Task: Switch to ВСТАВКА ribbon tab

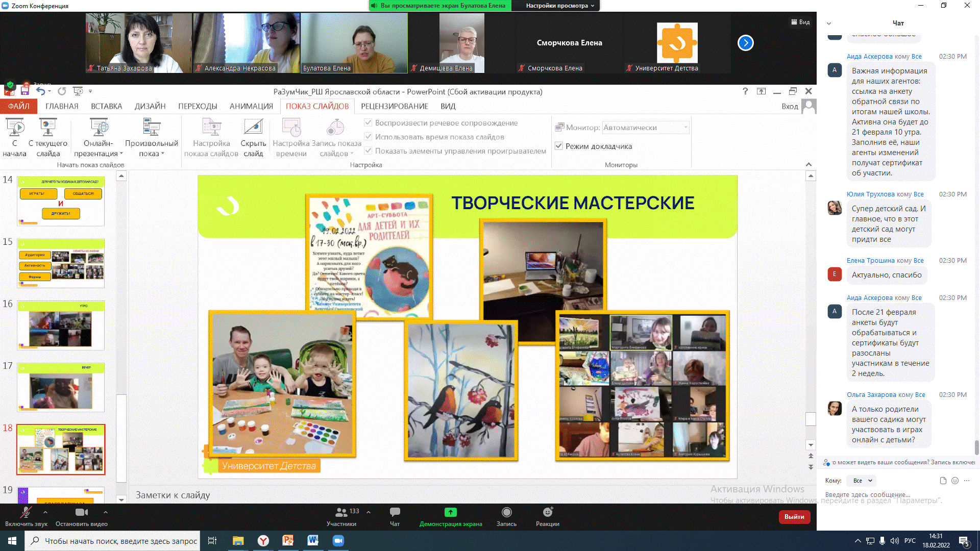Action: point(107,106)
